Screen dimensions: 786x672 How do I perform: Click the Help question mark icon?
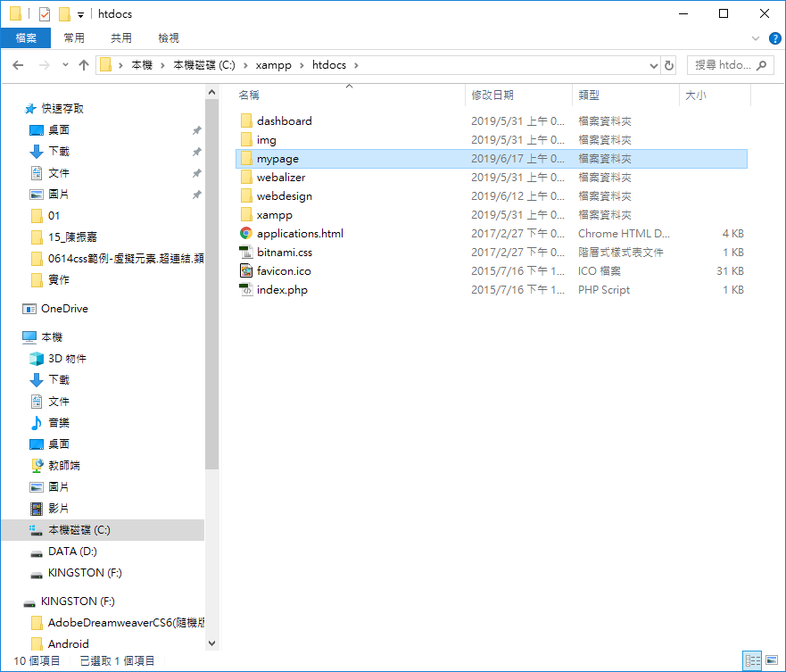point(774,38)
